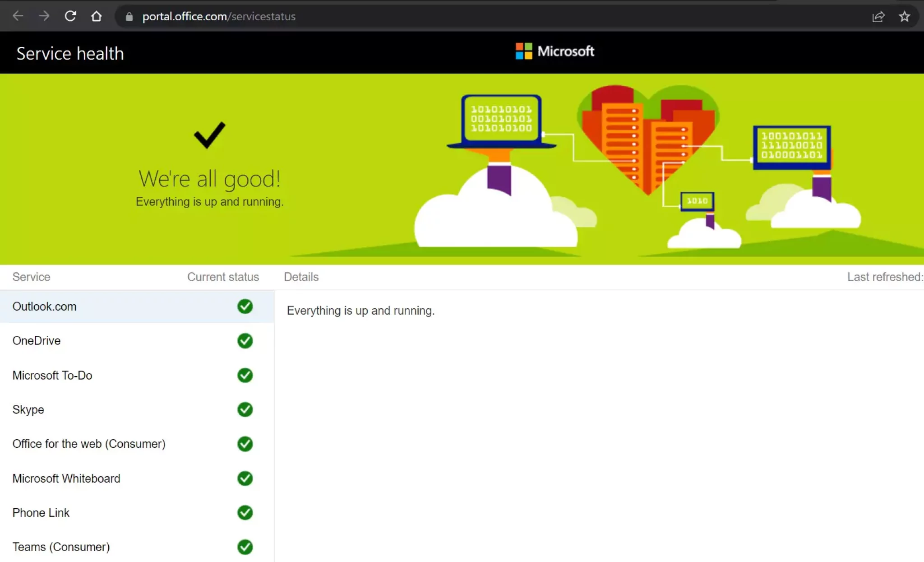The image size is (924, 562).
Task: Click the banner subtitle under "We're all good!"
Action: [x=209, y=202]
